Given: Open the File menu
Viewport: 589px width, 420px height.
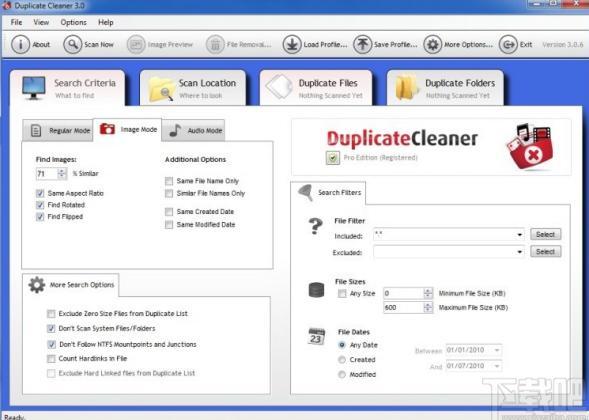Looking at the screenshot, I should tap(16, 22).
